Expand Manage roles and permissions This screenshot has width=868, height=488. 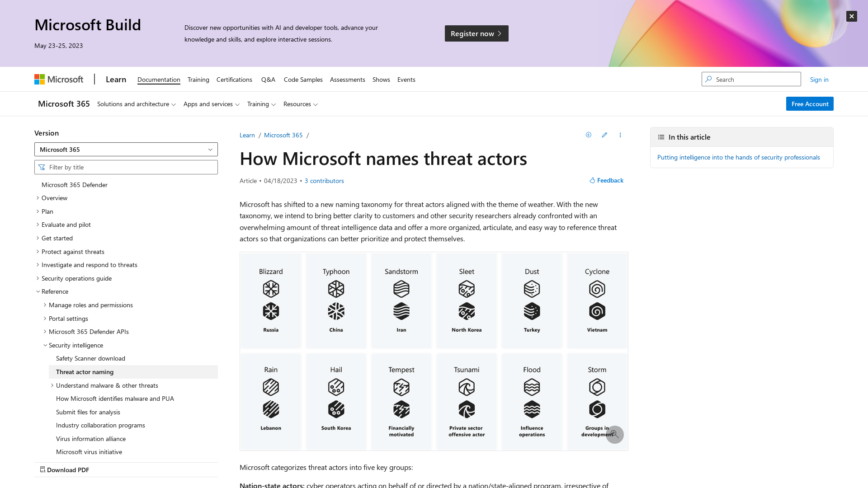45,305
